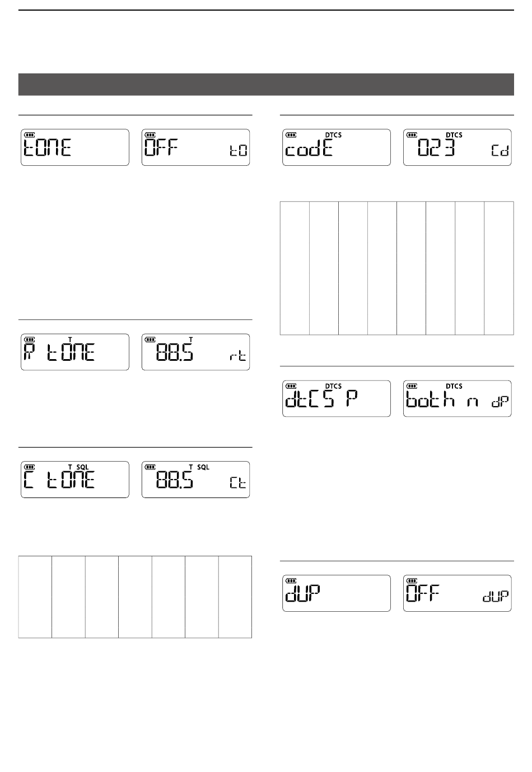Viewport: 532px width, 772px height.
Task: Select the 'OFF tO' display panel
Action: (x=196, y=147)
